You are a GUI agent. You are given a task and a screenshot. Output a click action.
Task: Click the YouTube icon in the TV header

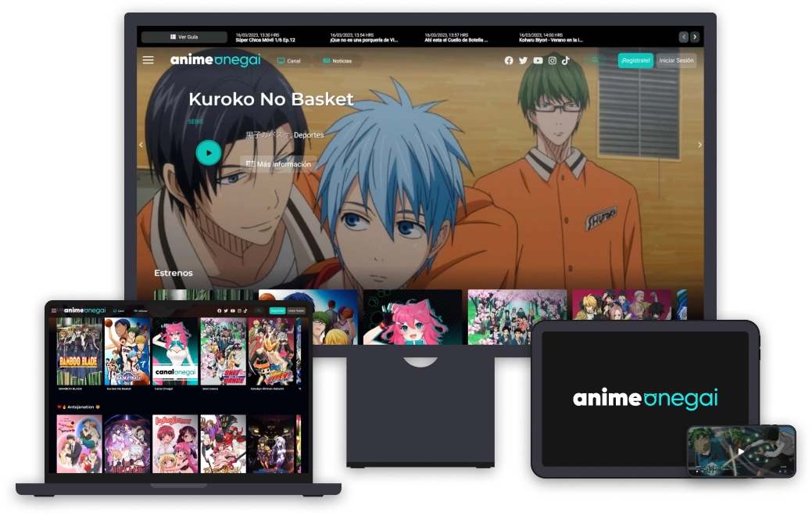coord(538,61)
